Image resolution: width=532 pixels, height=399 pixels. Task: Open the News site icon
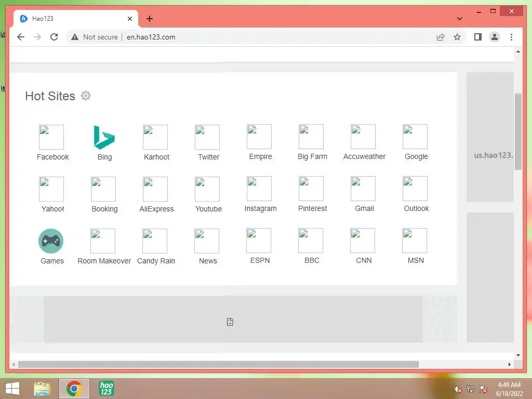coord(207,241)
